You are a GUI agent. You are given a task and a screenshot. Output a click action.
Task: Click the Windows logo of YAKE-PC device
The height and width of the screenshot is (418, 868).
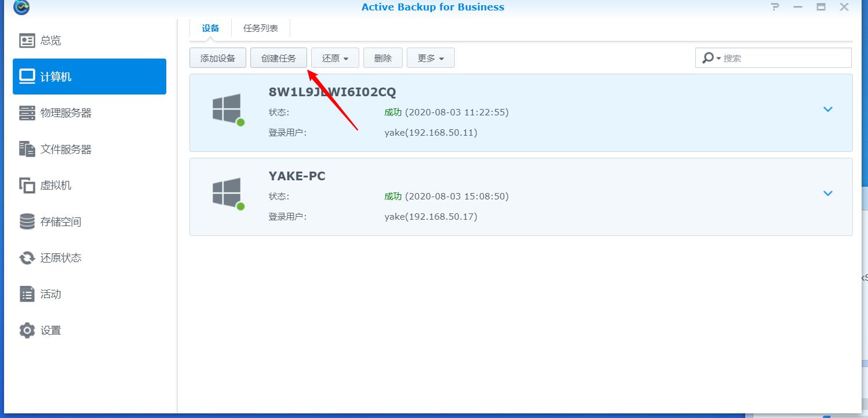227,193
